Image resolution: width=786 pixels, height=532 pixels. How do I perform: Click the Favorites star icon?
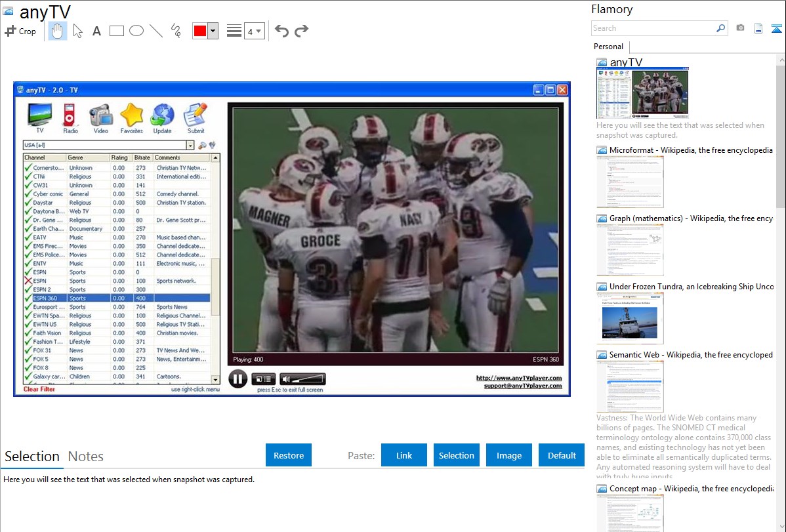131,118
